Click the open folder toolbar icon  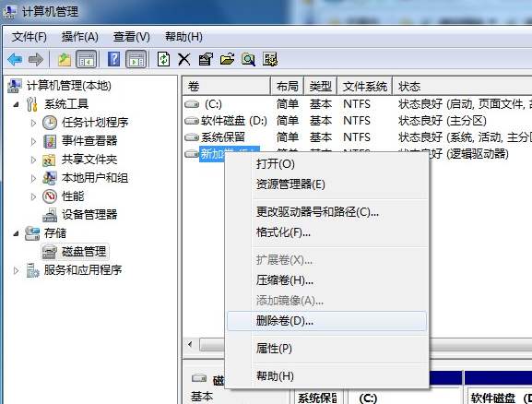pos(227,59)
